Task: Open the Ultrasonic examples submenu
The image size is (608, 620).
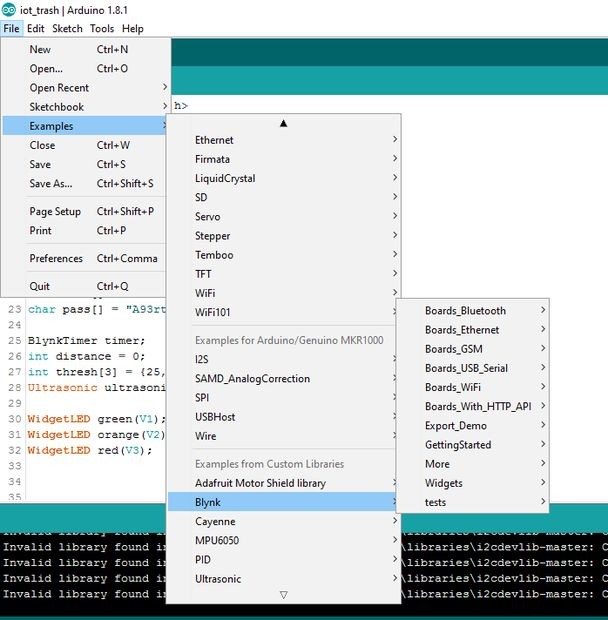Action: (x=283, y=578)
